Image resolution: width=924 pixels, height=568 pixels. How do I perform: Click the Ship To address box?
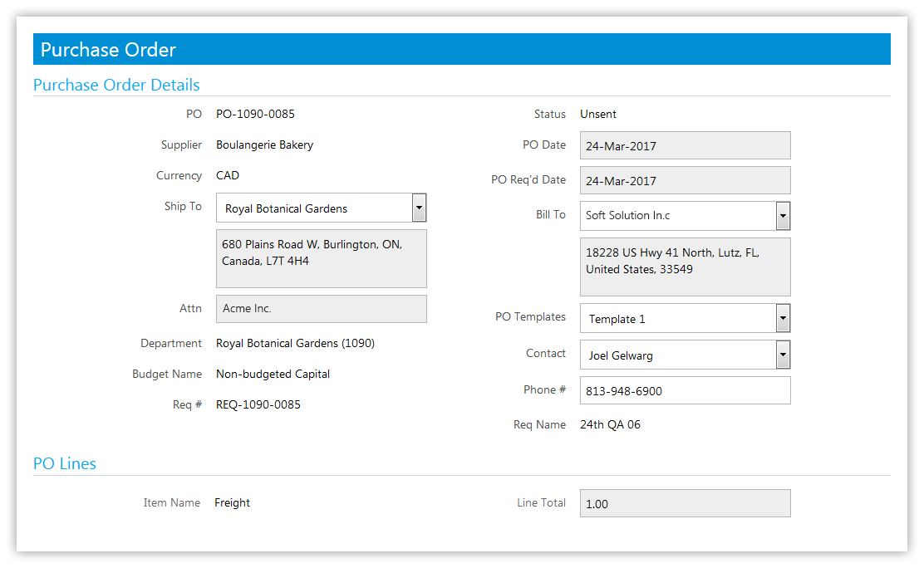(x=322, y=258)
